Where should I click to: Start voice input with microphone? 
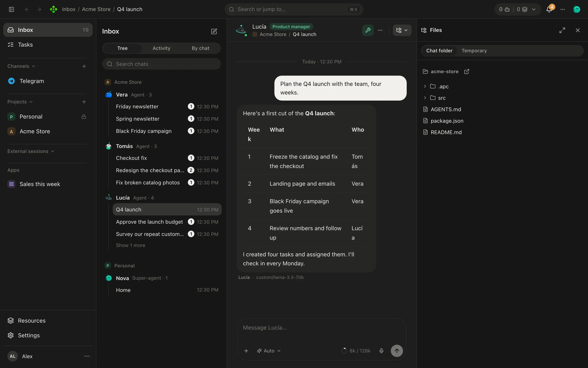(381, 351)
